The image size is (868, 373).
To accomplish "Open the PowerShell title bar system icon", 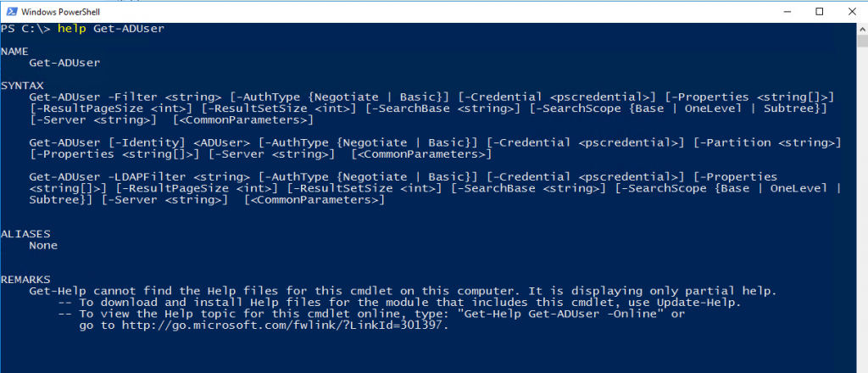I will pos(9,12).
